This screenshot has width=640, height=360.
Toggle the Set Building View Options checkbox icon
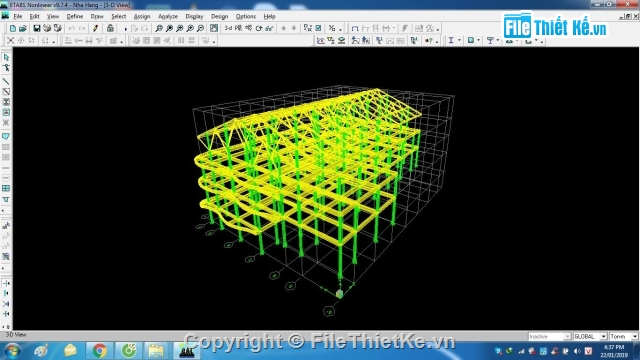click(x=318, y=28)
